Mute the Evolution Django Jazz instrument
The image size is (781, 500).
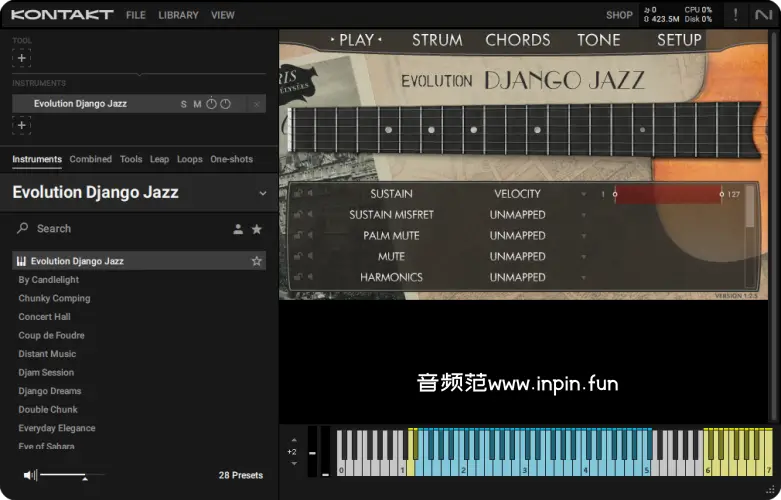pyautogui.click(x=197, y=104)
